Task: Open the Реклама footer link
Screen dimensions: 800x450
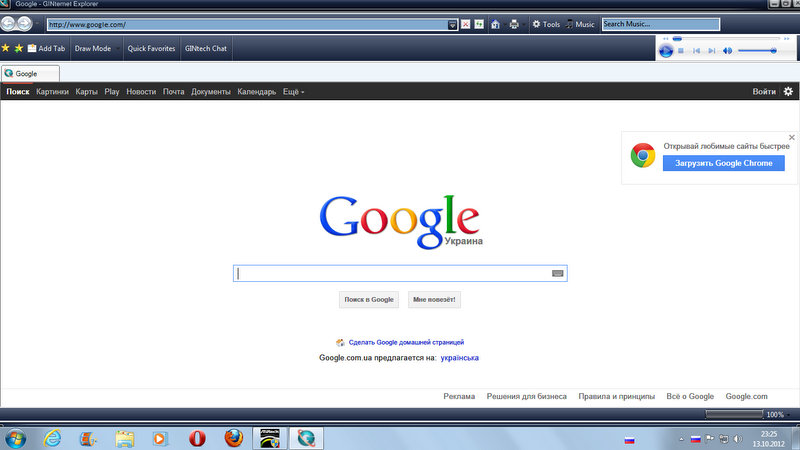Action: click(x=459, y=396)
